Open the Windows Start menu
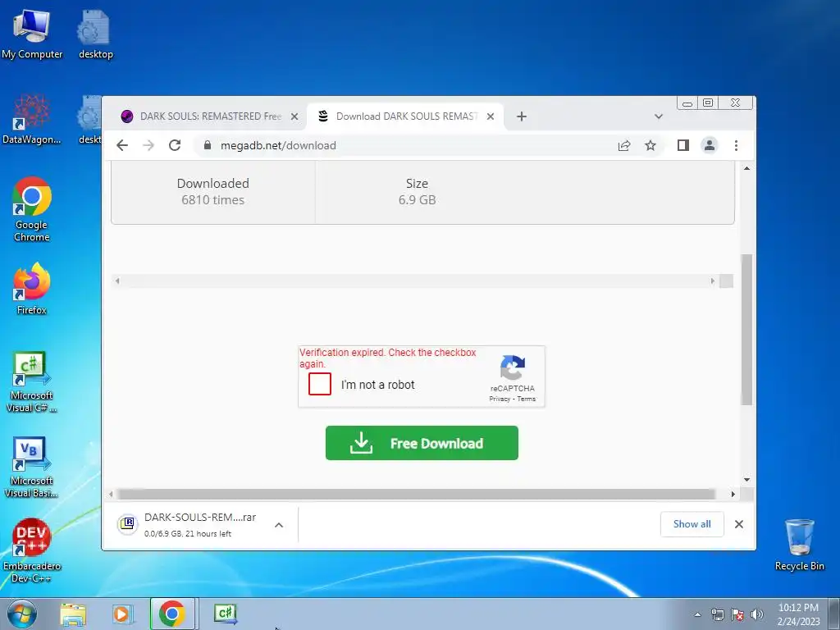The width and height of the screenshot is (840, 630). 22,614
